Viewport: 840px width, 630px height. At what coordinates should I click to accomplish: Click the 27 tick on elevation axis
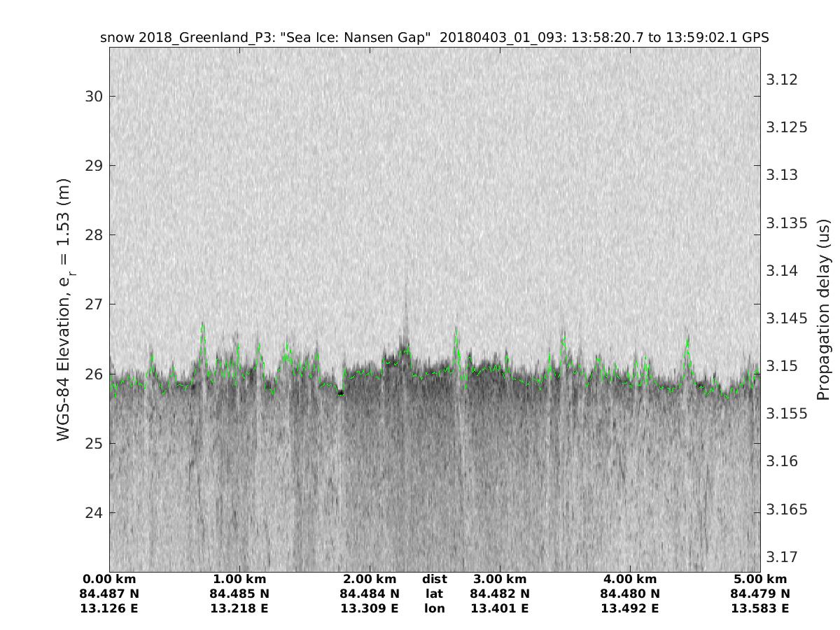tap(94, 304)
